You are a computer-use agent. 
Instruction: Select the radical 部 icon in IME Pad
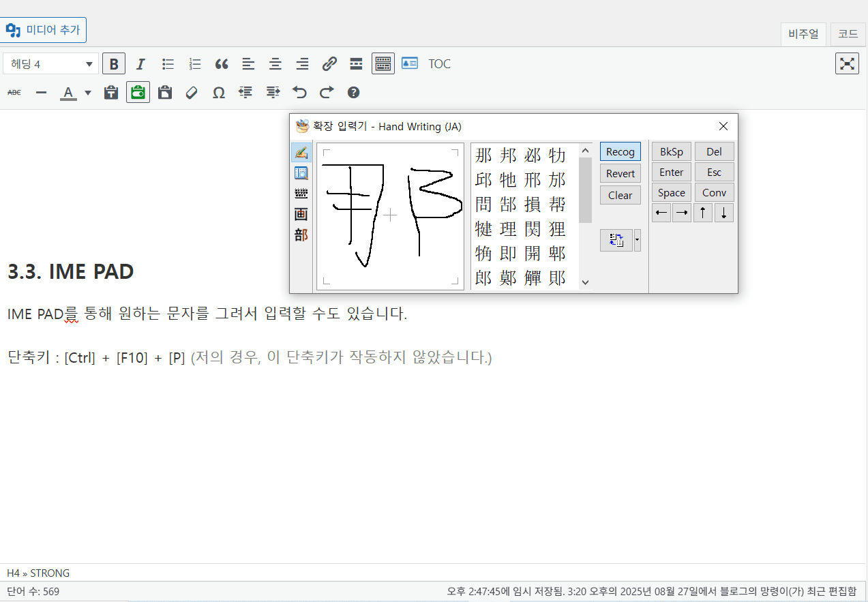coord(301,235)
